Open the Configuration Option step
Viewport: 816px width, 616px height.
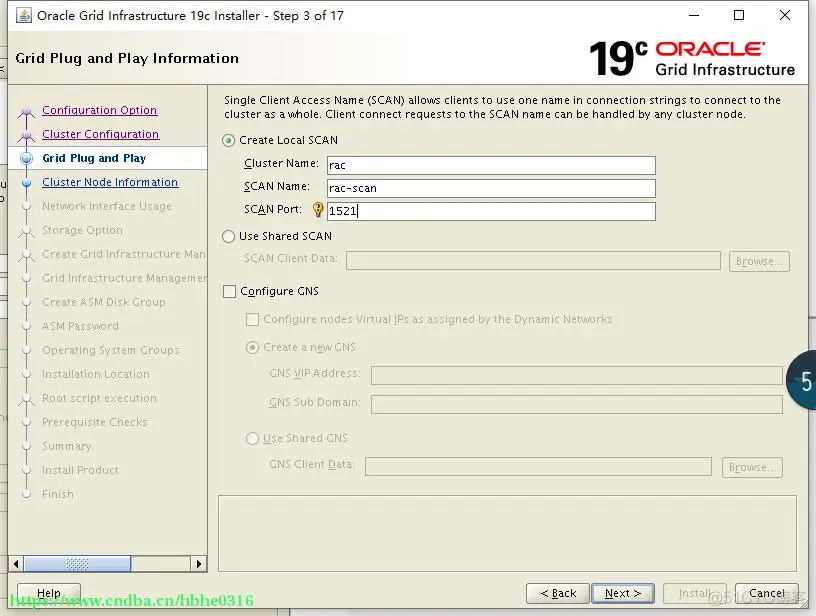pyautogui.click(x=99, y=110)
